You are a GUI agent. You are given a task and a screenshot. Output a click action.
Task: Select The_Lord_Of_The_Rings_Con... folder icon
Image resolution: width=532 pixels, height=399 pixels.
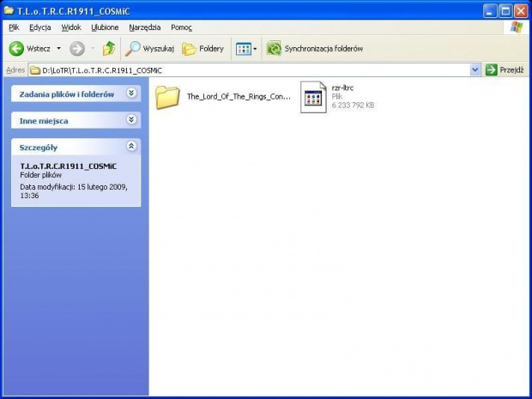click(167, 97)
